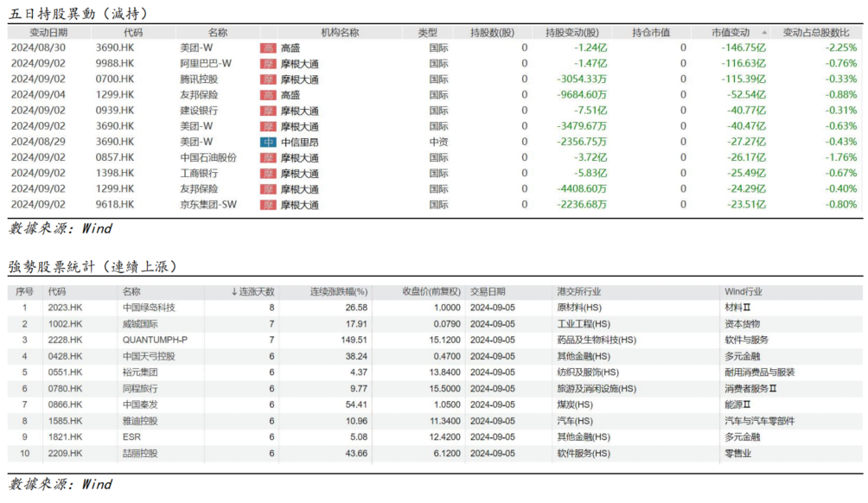Click the 威铖国际 stock name
Screen dimensions: 868x503
[140, 324]
